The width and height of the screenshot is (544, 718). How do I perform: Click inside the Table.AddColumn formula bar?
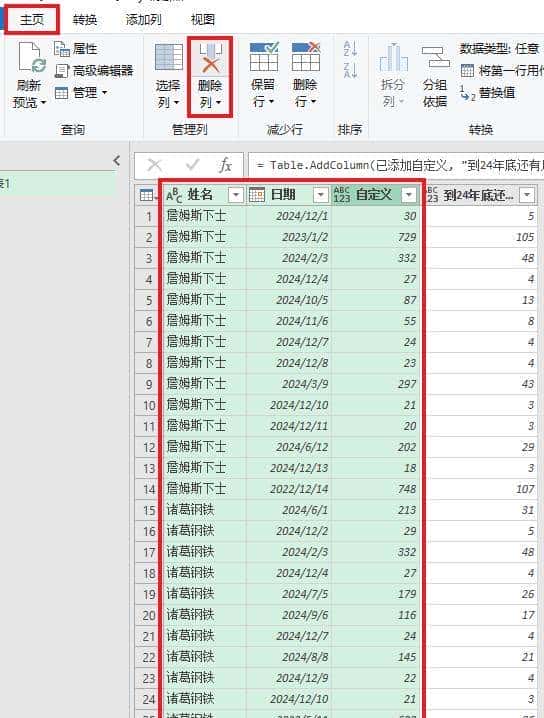[396, 165]
